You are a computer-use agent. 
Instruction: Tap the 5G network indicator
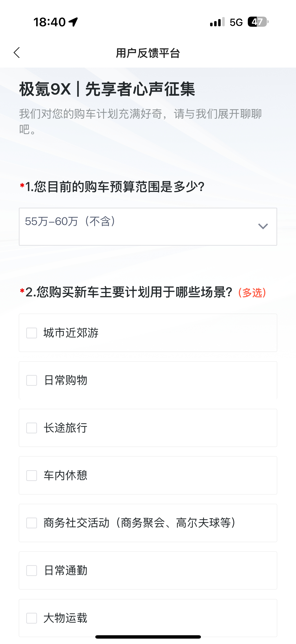pos(236,22)
